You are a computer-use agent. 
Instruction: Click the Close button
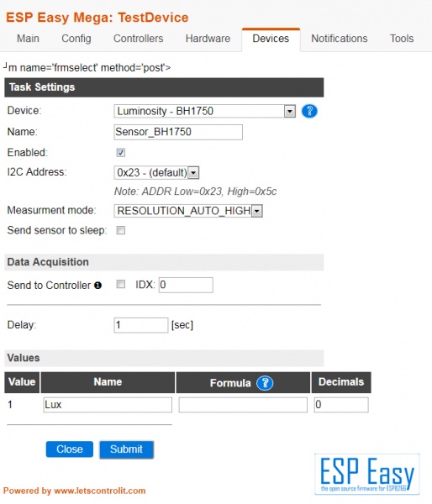[x=70, y=449]
